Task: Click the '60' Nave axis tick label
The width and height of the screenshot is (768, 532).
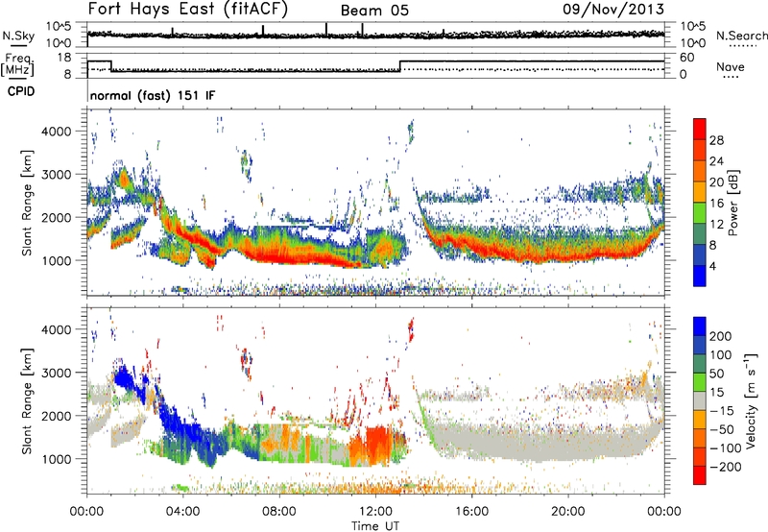Action: [686, 58]
